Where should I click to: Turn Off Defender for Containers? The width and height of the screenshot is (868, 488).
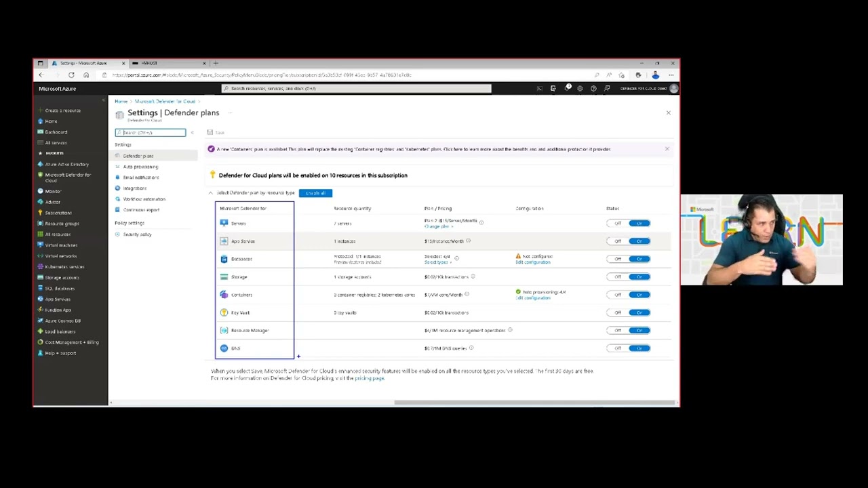(617, 295)
